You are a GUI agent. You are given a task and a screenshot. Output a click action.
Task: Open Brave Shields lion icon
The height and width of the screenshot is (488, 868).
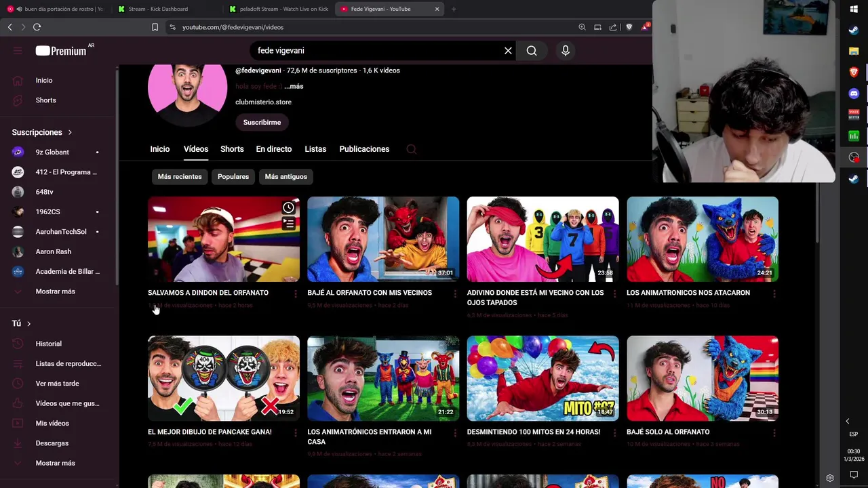pos(629,27)
